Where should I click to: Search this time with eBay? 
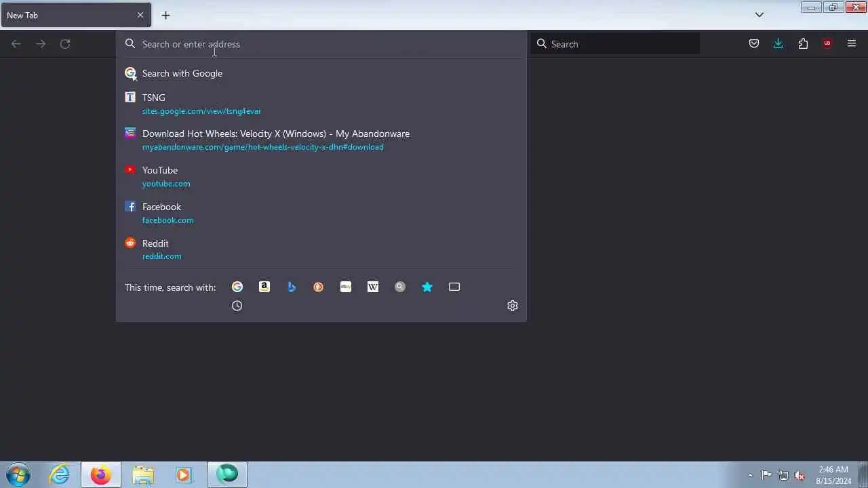tap(346, 287)
